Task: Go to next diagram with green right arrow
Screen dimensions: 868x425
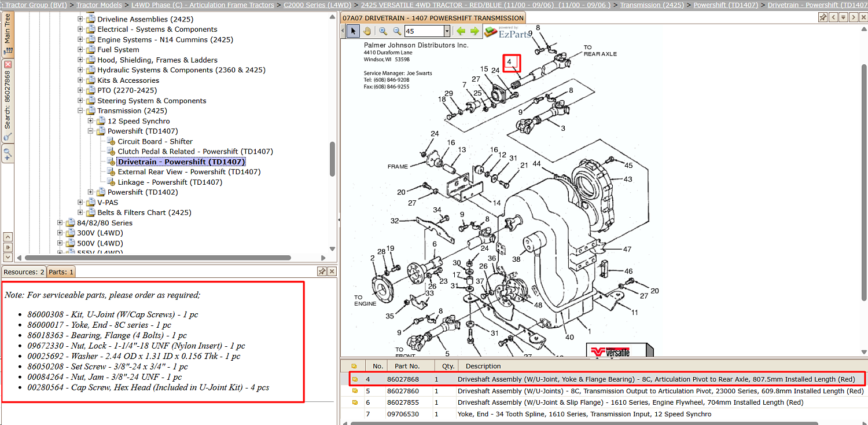Action: point(475,31)
